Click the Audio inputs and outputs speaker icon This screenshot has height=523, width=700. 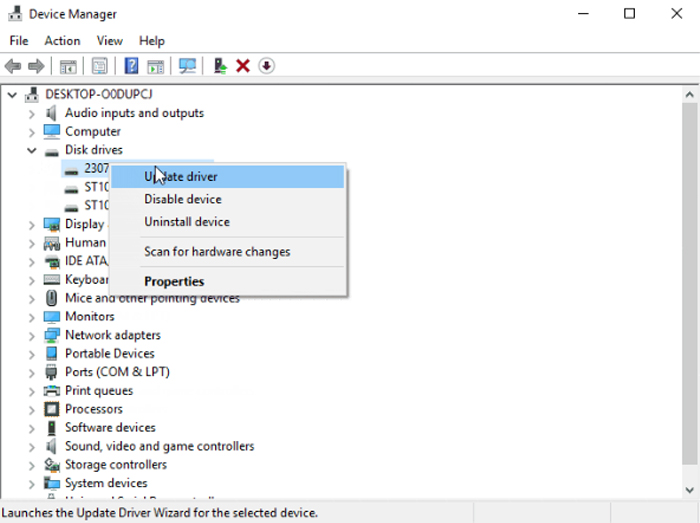tap(52, 113)
